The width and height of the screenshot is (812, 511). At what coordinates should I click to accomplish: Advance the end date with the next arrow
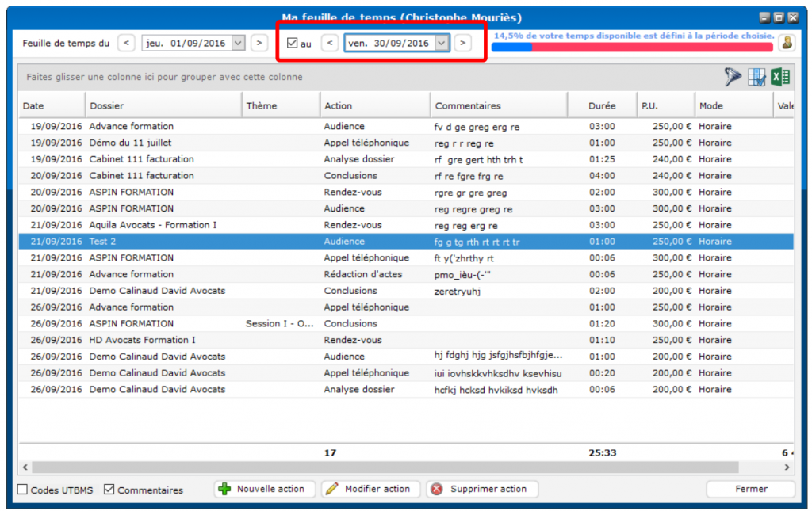(x=462, y=44)
